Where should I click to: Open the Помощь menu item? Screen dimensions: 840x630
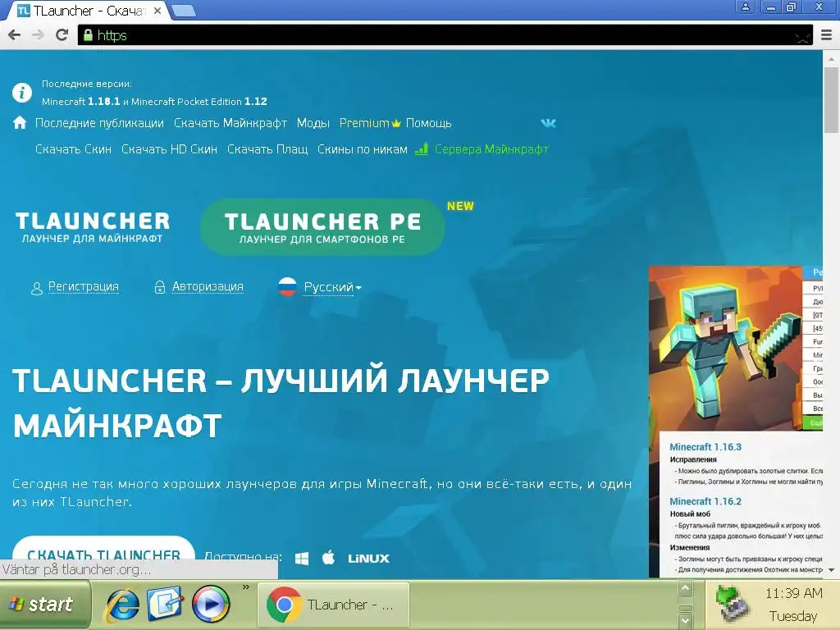(428, 123)
